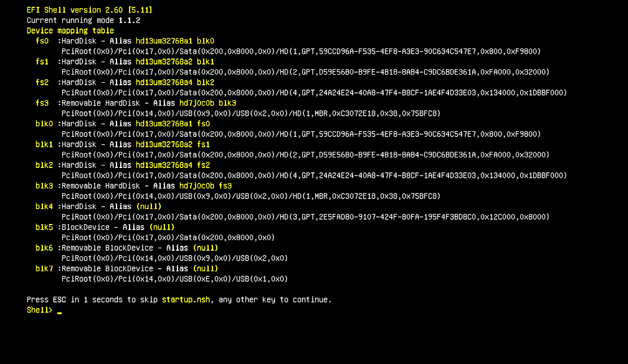The image size is (628, 364).
Task: Click the hd13um32768a1 alias on fs0 line
Action: click(x=164, y=40)
